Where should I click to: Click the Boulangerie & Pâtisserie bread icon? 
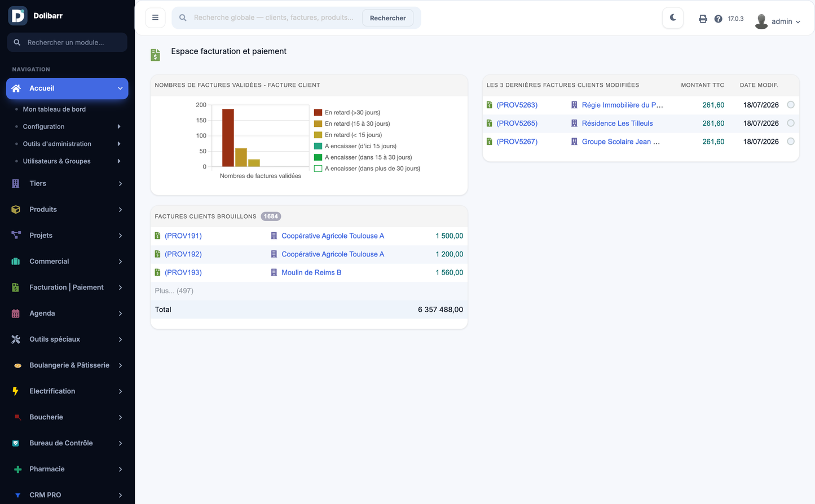[x=17, y=365]
